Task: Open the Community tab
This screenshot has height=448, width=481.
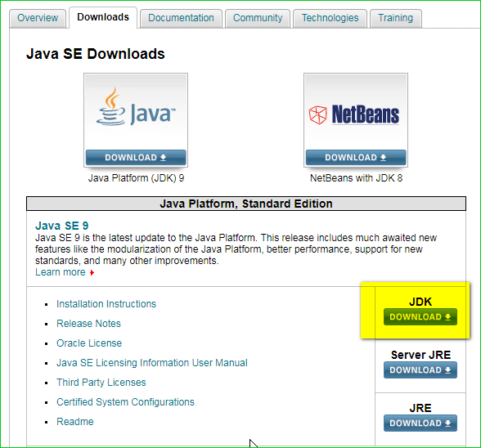Action: click(258, 18)
